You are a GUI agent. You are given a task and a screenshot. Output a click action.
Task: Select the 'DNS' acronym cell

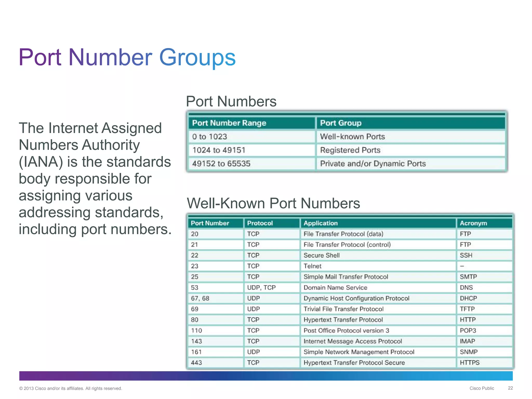click(484, 288)
